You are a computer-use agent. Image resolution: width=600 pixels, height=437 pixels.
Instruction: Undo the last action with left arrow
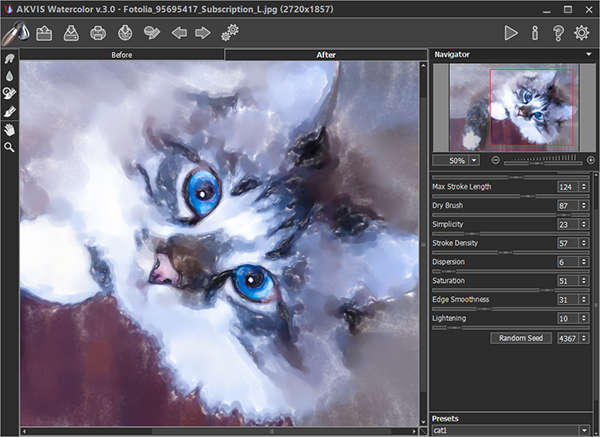tap(179, 33)
